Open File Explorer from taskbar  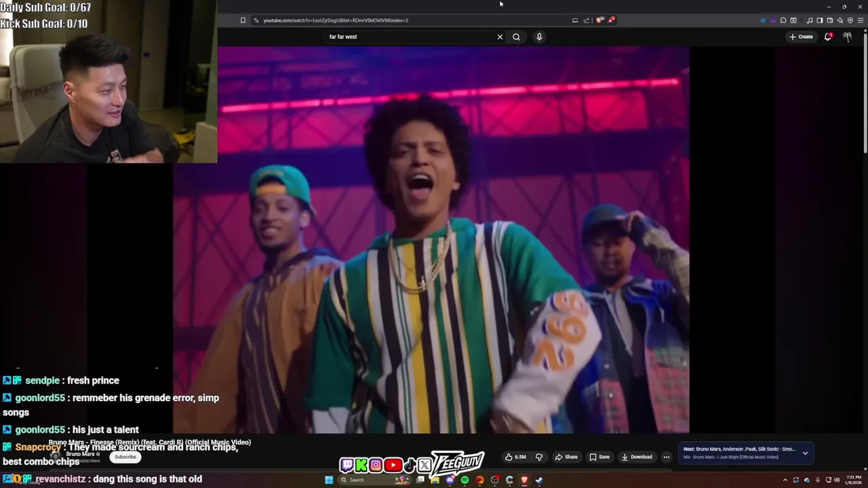[435, 480]
